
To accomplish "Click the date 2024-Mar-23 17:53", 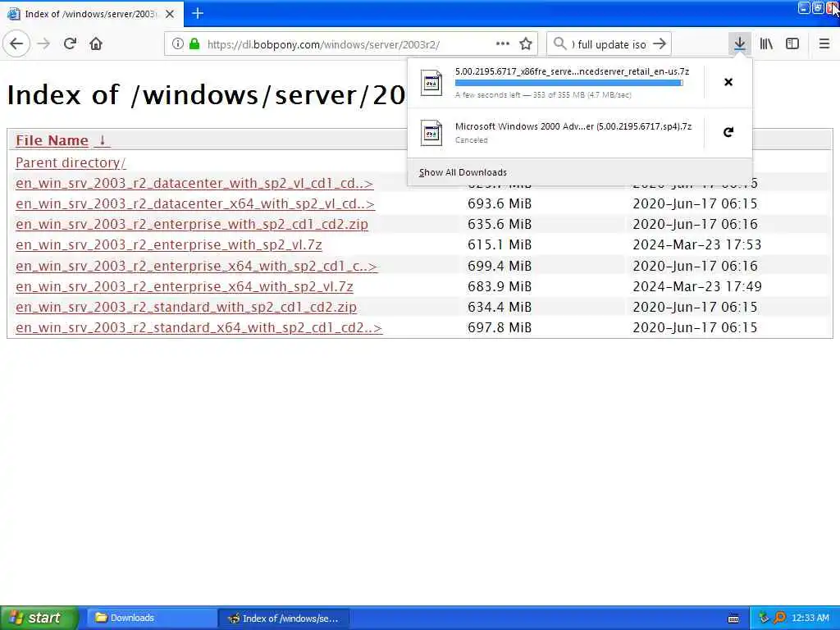I will click(697, 244).
